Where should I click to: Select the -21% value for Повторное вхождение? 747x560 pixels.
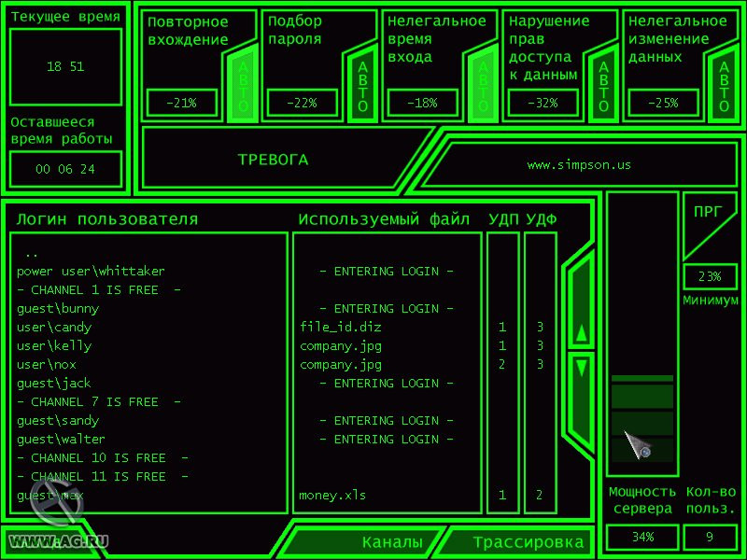(x=182, y=103)
